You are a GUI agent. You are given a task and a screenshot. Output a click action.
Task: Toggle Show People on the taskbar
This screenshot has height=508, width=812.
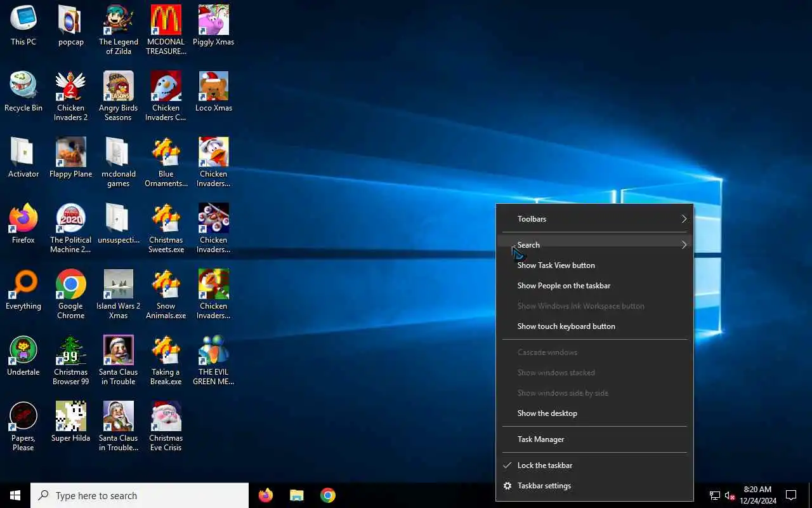pos(594,286)
